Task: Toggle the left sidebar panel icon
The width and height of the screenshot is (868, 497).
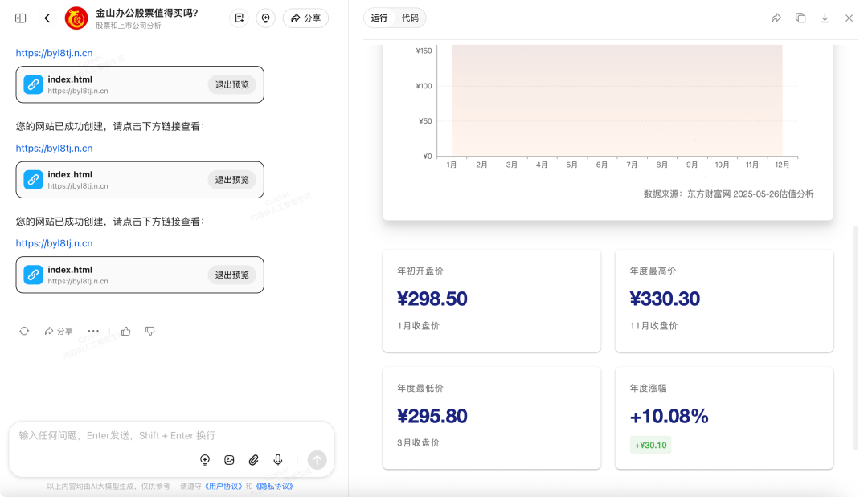Action: coord(20,18)
